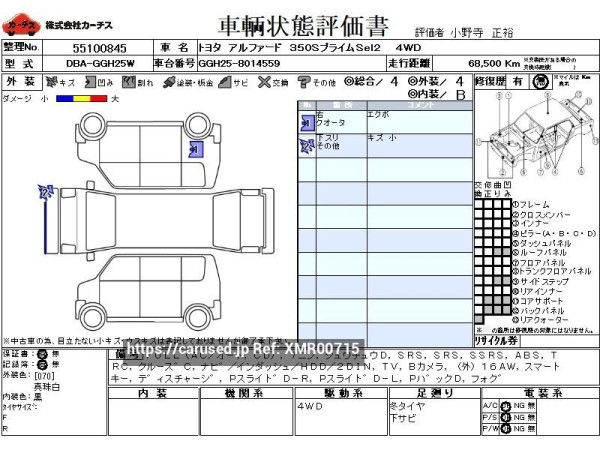
Task: Click the 4WD drivetrain note
Action: pos(310,406)
